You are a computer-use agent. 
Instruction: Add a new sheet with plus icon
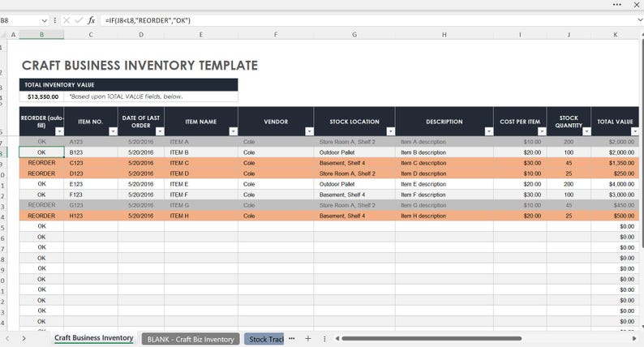click(x=308, y=338)
